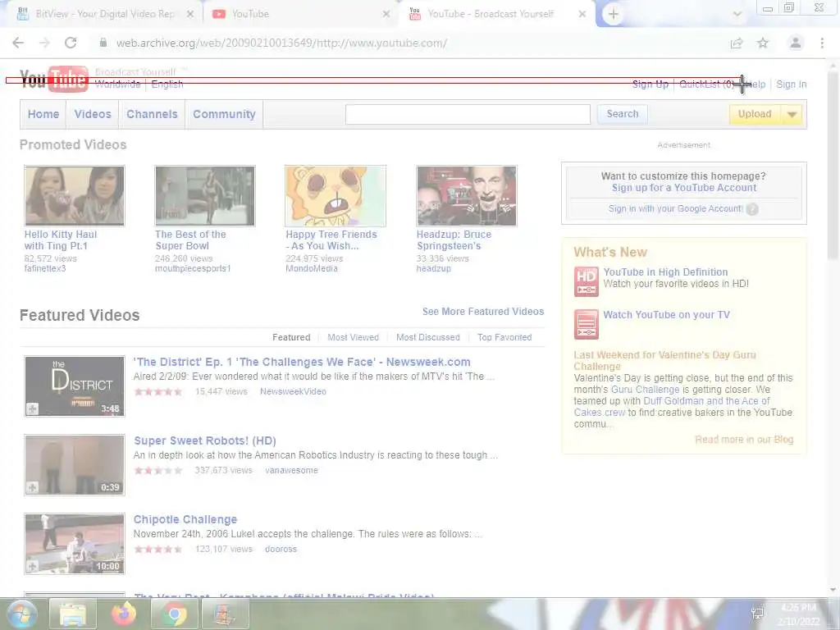Viewport: 840px width, 630px height.
Task: Open the tab search chevron
Action: 737,14
